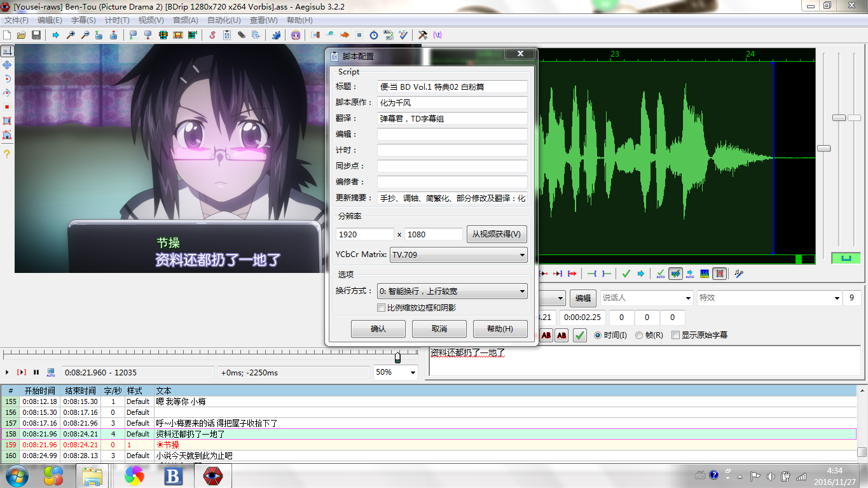Image resolution: width=868 pixels, height=488 pixels.
Task: Select the rectangular clip visual tool
Action: pyautogui.click(x=7, y=121)
